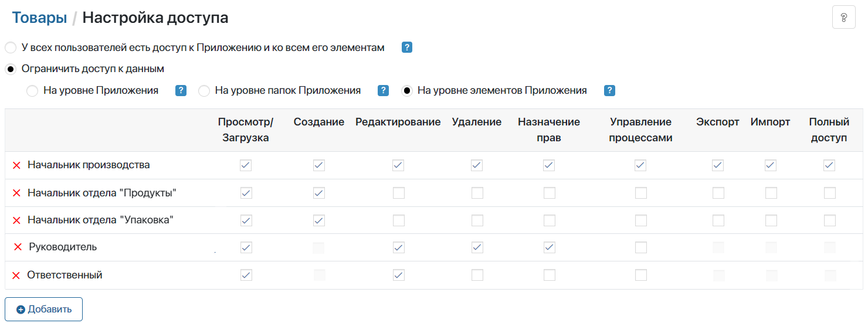
Task: Open help for "На уровне Приложения"
Action: [x=181, y=91]
